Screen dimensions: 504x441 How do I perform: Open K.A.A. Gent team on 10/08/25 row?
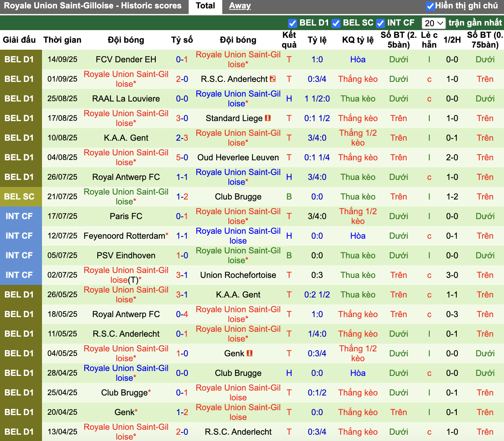click(x=126, y=138)
